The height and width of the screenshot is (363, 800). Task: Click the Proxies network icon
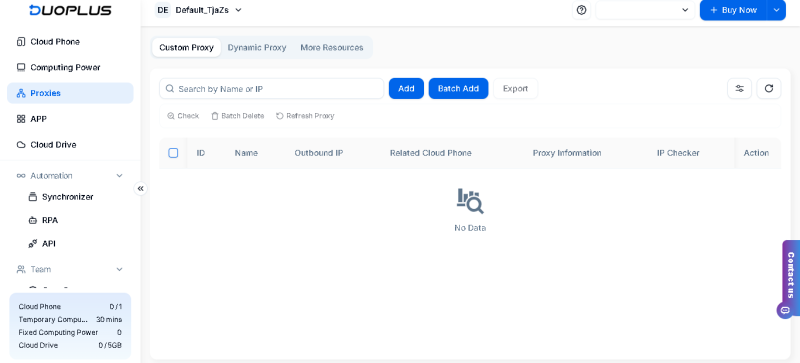tap(21, 93)
